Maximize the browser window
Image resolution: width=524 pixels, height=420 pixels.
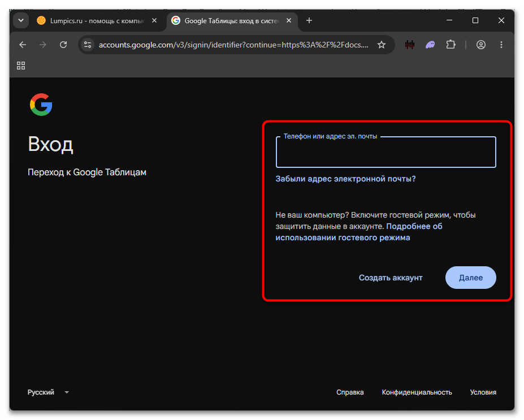(475, 20)
